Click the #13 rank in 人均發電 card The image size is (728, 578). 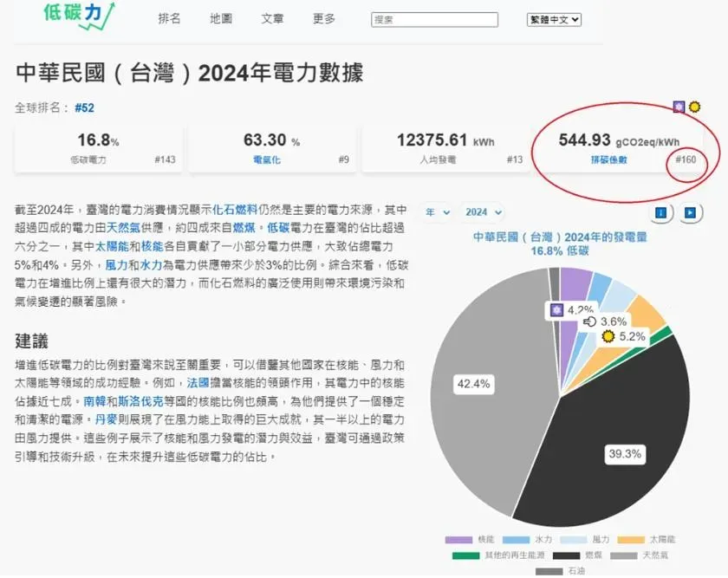(x=515, y=159)
